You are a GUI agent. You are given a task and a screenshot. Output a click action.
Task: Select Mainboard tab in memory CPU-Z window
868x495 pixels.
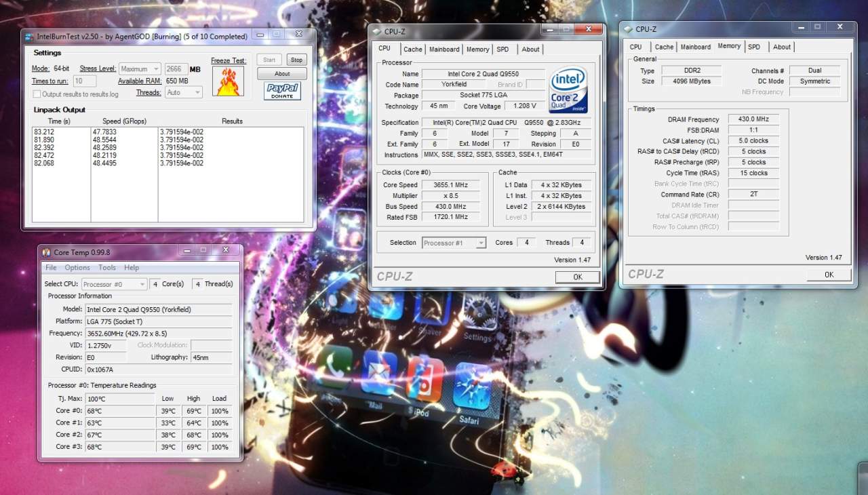[696, 47]
